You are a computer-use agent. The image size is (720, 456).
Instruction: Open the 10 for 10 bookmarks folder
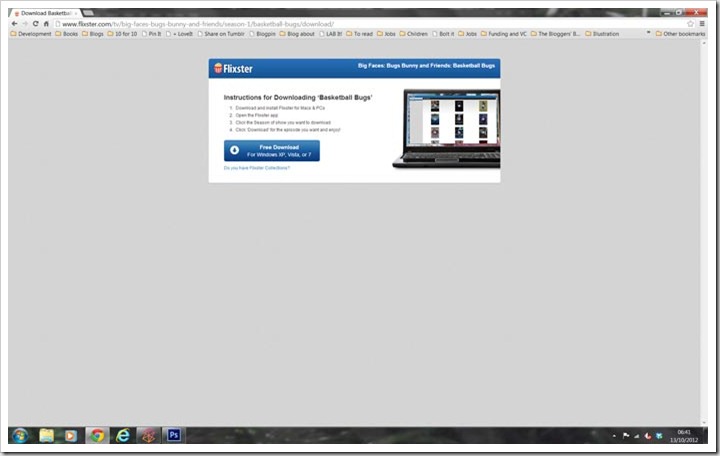122,34
